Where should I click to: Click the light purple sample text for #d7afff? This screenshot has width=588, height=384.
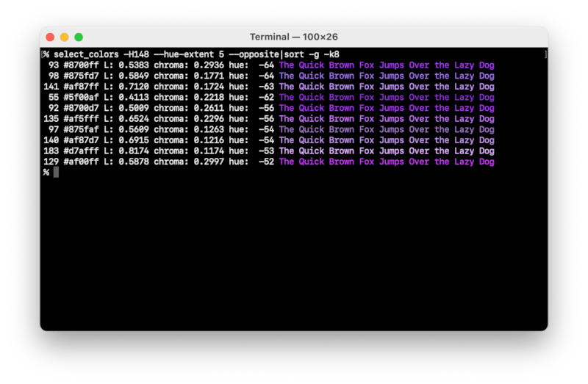click(386, 151)
